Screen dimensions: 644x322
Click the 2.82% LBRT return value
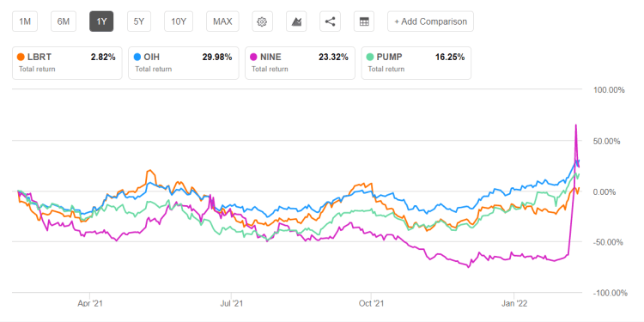(103, 57)
